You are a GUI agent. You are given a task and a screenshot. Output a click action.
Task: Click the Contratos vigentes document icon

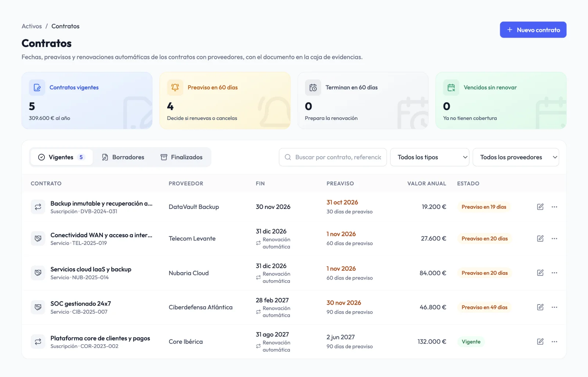[x=37, y=88]
